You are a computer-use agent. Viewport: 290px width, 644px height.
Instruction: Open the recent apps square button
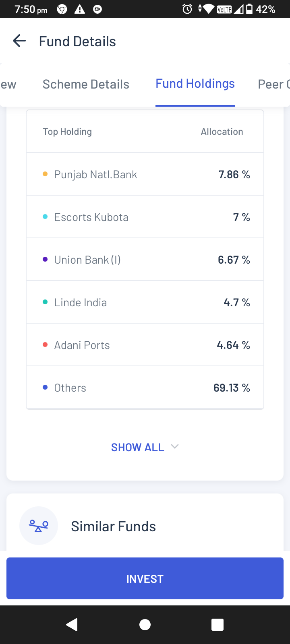217,625
